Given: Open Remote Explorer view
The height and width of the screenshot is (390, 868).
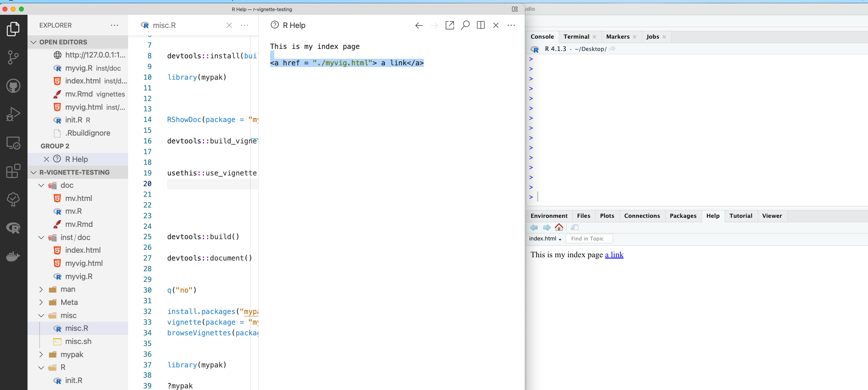Looking at the screenshot, I should point(13,143).
